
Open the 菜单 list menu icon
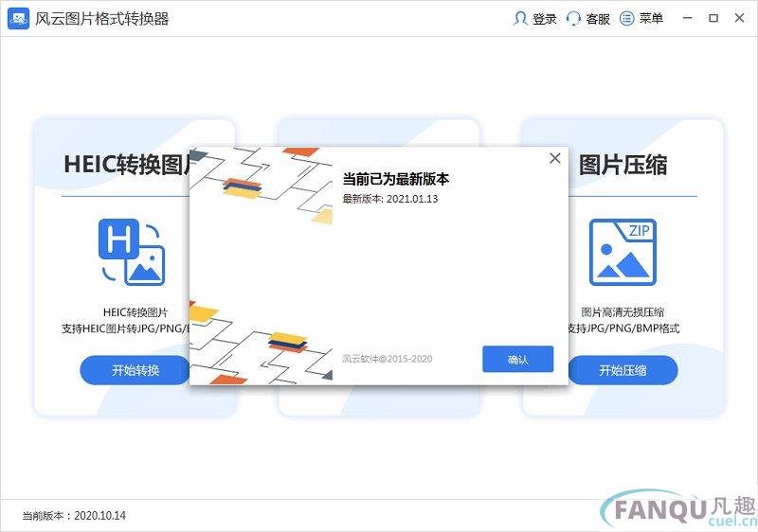(626, 19)
